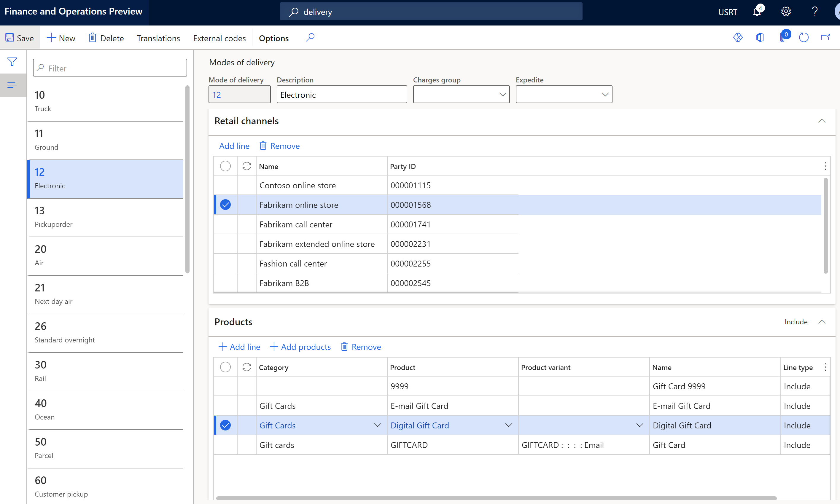
Task: Collapse the Retail channels section expander
Action: (822, 121)
